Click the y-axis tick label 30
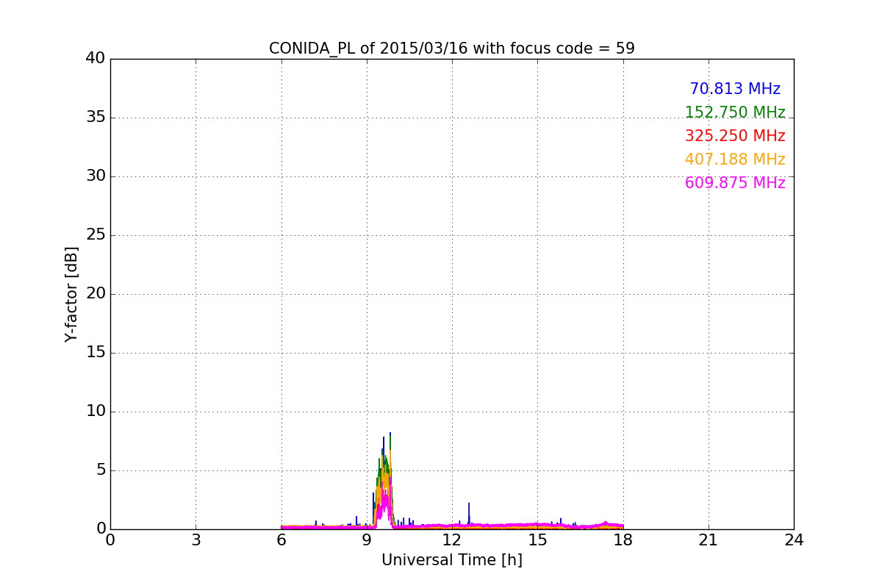Screen dimensions: 882x588 (96, 176)
